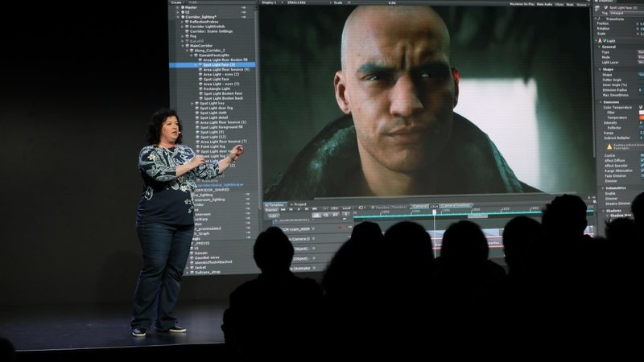Viewport: 644px width, 362px height.
Task: Select Spot Light face (3) in hierarchy
Action: pyautogui.click(x=213, y=65)
